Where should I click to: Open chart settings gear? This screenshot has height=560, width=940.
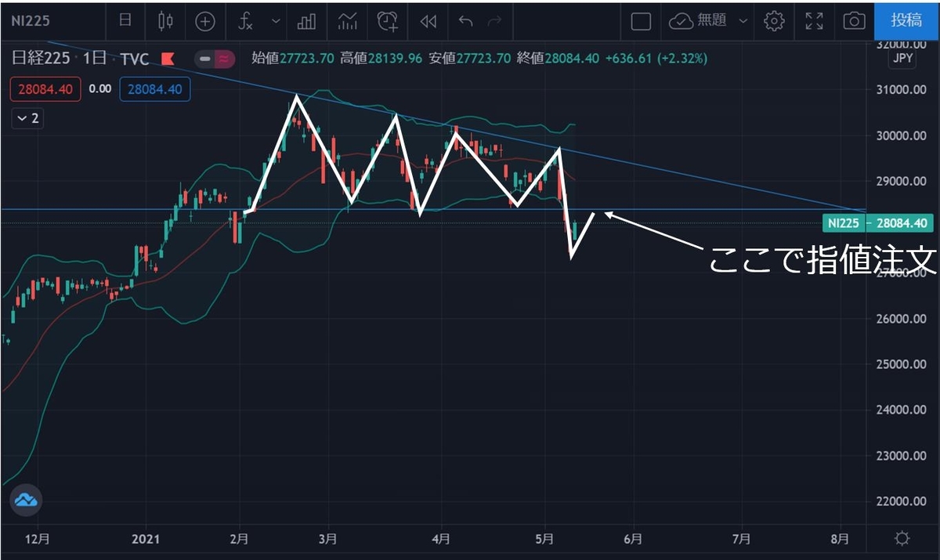coord(774,21)
